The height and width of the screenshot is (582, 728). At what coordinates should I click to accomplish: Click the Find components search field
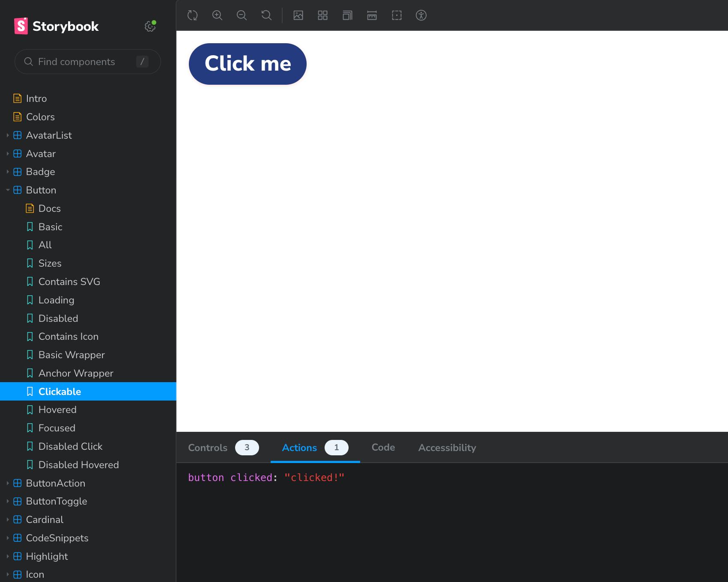pos(81,62)
